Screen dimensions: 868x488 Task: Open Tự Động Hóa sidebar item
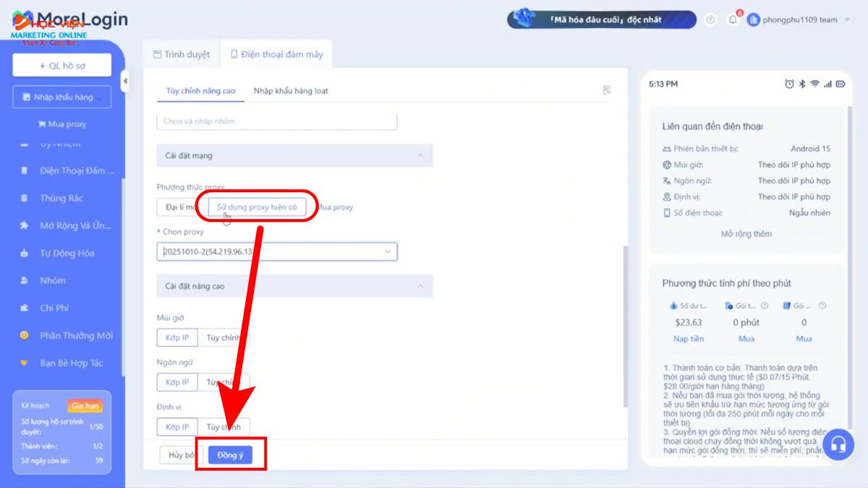pyautogui.click(x=67, y=253)
